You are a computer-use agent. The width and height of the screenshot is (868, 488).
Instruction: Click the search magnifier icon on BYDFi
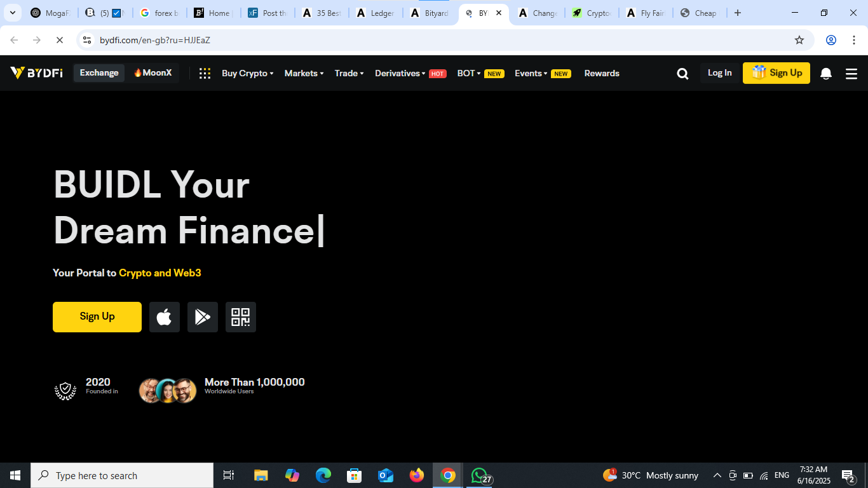click(682, 74)
